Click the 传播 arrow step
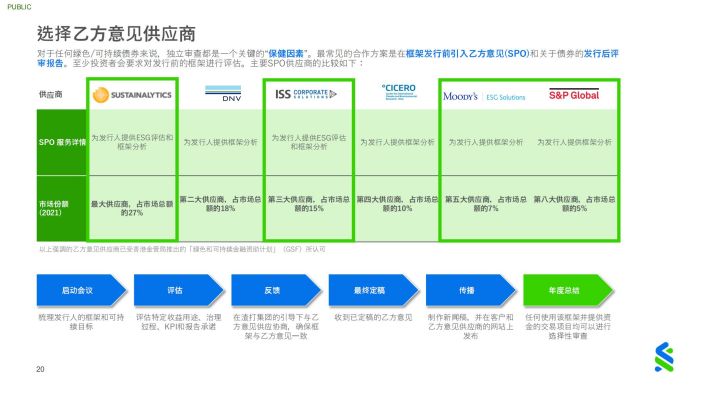Viewport: 710px width, 399px height. pyautogui.click(x=471, y=290)
